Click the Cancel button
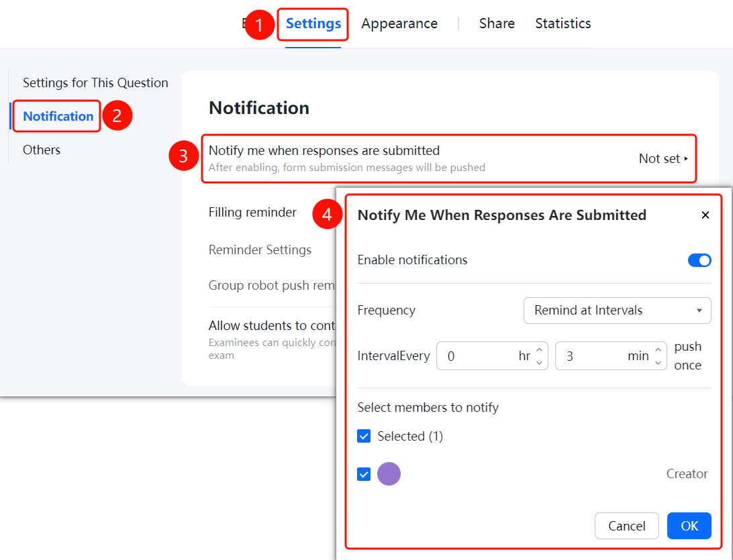This screenshot has height=560, width=733. 626,526
